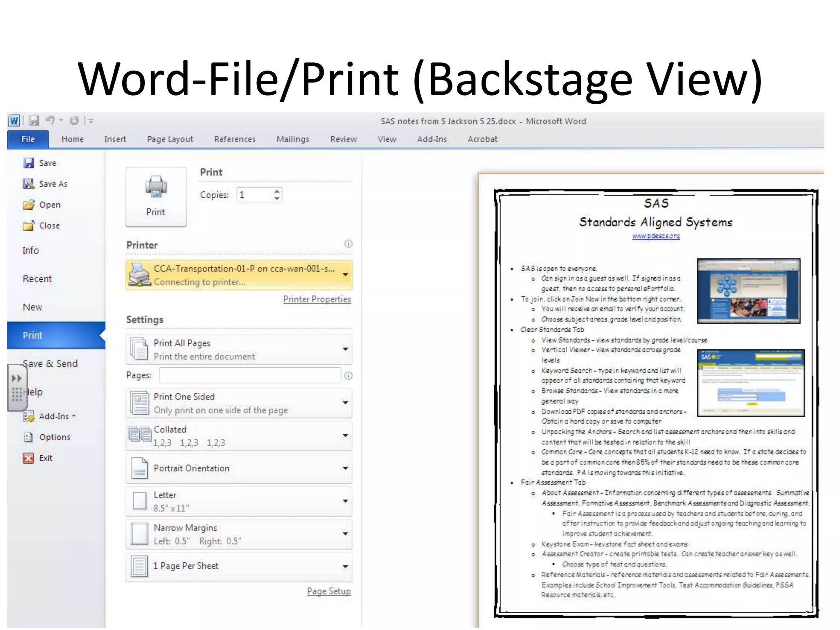Switch to the Review tab
Viewport: 840px width, 630px height.
[x=344, y=139]
